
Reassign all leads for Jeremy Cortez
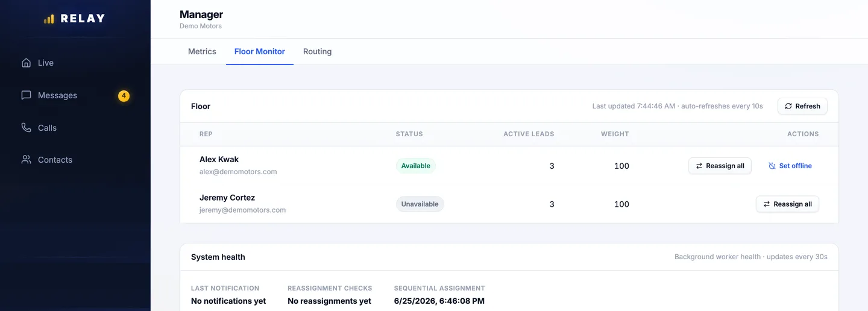(787, 204)
